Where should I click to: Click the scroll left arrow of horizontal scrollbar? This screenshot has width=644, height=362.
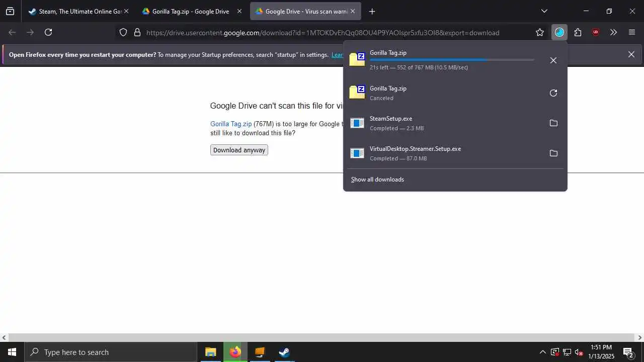pyautogui.click(x=4, y=337)
